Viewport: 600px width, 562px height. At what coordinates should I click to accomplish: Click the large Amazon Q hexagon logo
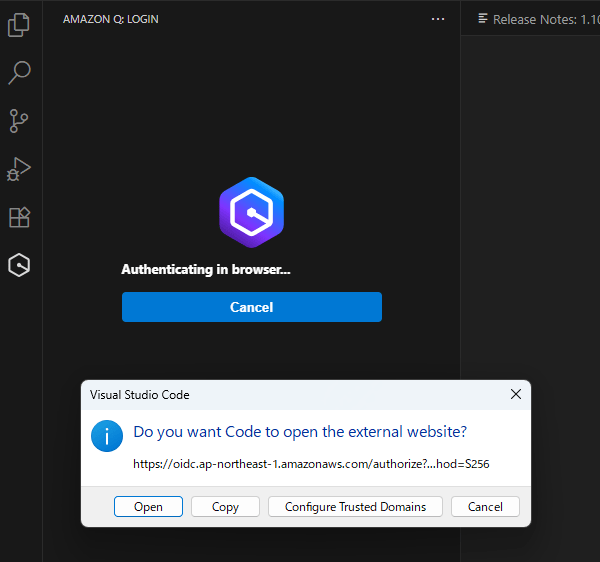tap(251, 212)
